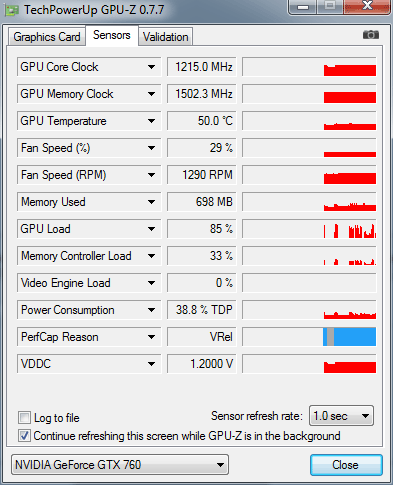Enable the Log to file checkbox
Viewport: 393px width, 485px height.
[x=24, y=418]
